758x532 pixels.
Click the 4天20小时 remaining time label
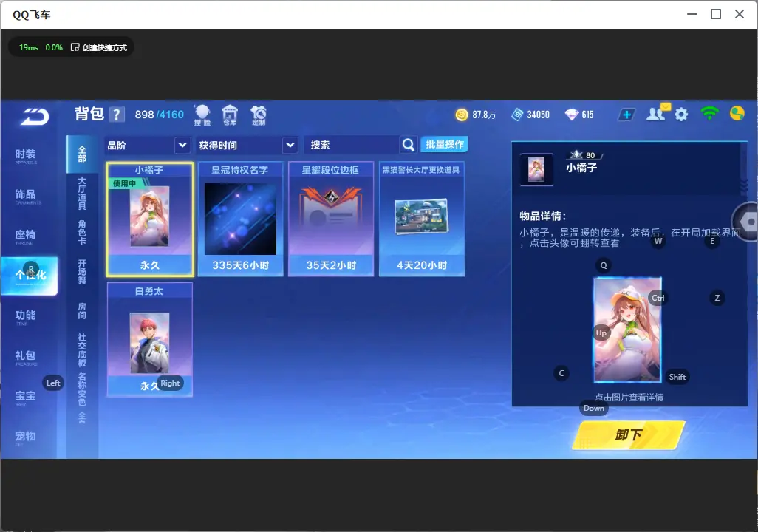422,265
